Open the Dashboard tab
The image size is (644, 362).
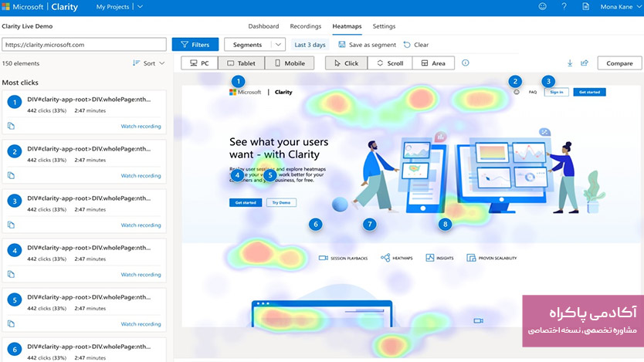263,26
